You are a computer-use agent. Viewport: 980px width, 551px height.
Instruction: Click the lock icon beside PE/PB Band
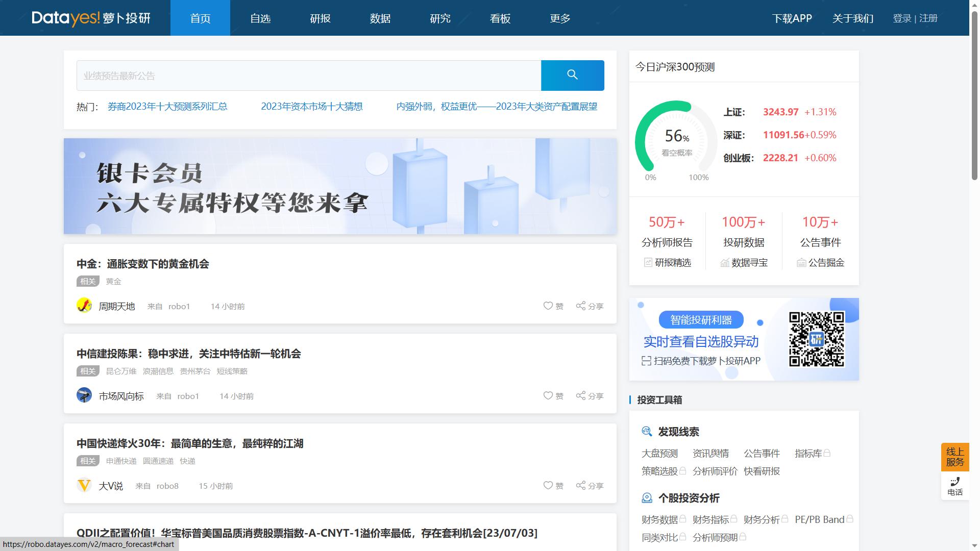[850, 519]
